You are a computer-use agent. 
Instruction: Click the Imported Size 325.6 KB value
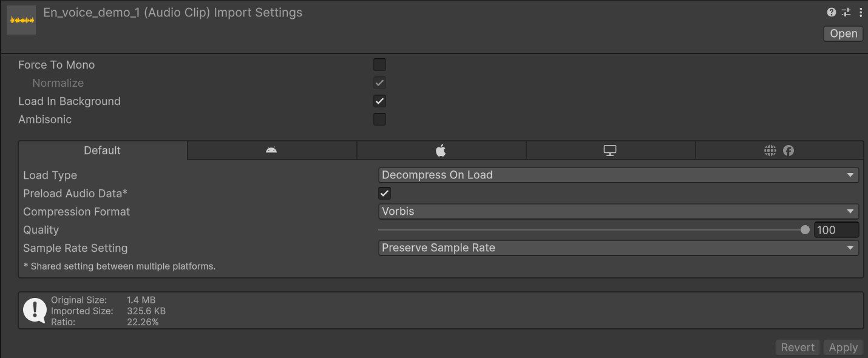tap(146, 311)
